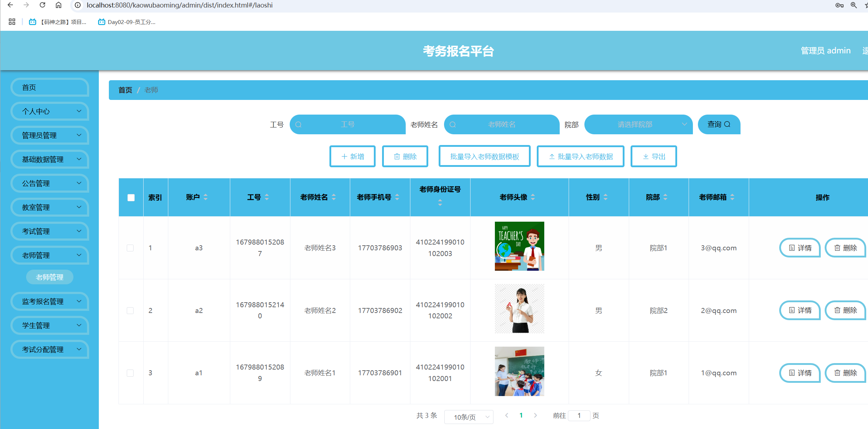The width and height of the screenshot is (868, 429).
Task: Click the password key icon in address bar
Action: pyautogui.click(x=839, y=5)
